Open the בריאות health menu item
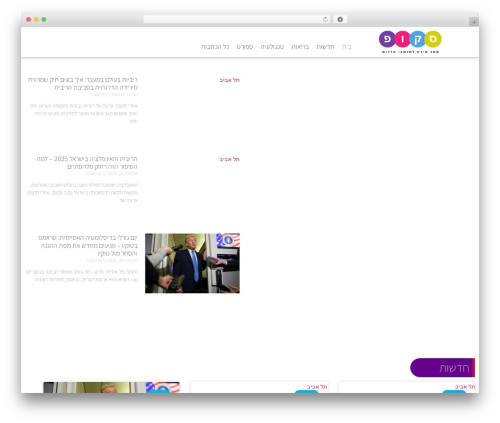The image size is (500, 423). (300, 47)
